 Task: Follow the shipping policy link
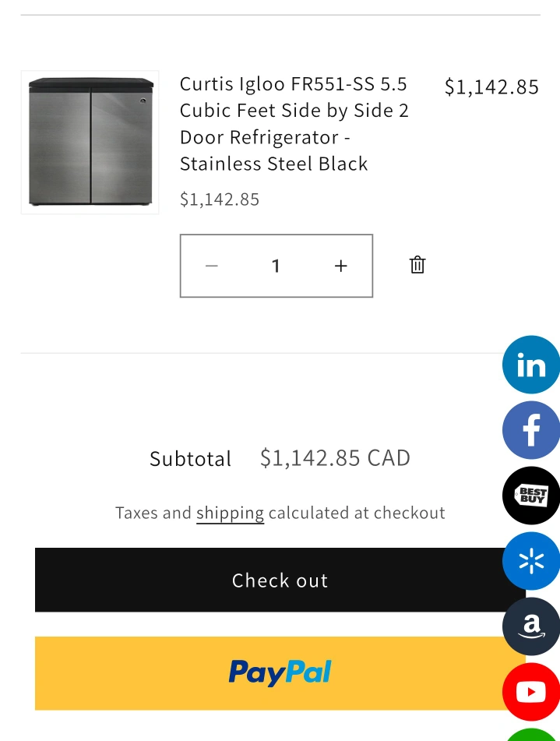(x=230, y=513)
